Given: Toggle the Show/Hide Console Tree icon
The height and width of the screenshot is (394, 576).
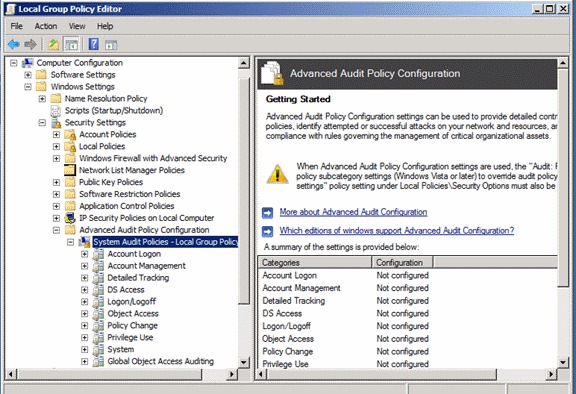Looking at the screenshot, I should point(71,45).
